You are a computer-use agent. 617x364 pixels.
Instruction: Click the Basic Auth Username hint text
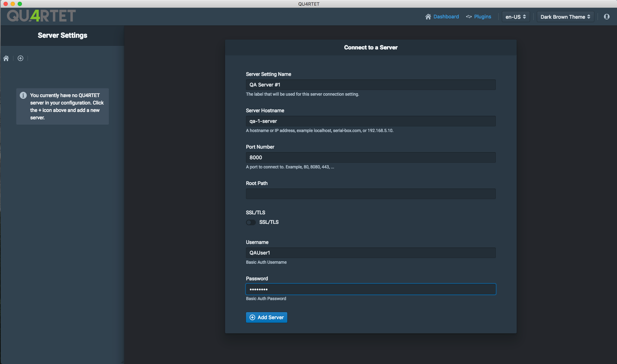point(266,262)
